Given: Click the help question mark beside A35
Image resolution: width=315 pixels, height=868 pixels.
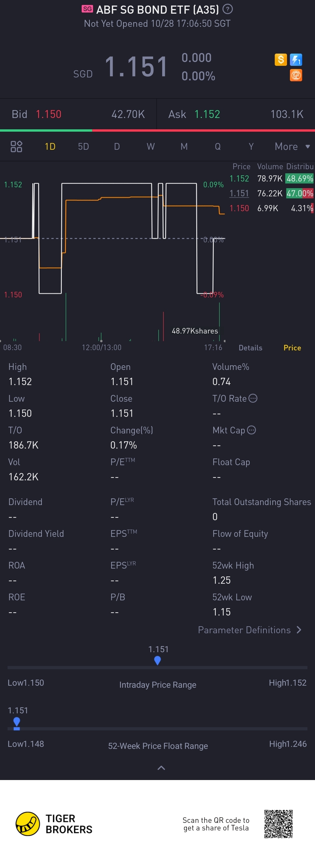Looking at the screenshot, I should pyautogui.click(x=228, y=9).
